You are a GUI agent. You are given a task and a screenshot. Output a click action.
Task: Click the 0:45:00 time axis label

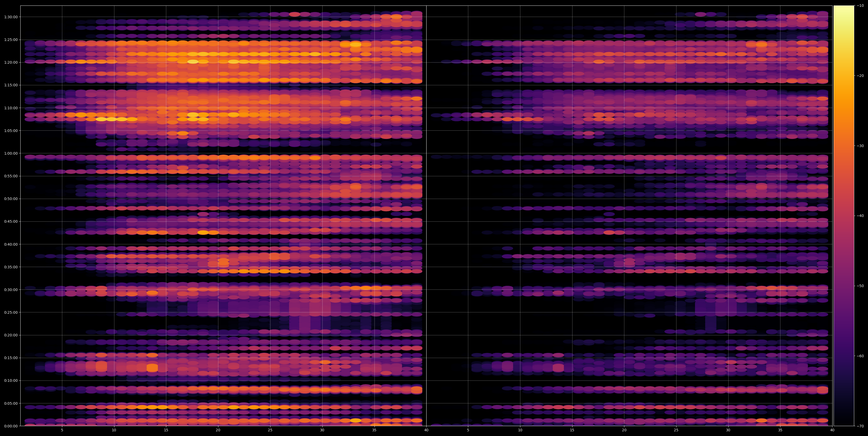[11, 222]
